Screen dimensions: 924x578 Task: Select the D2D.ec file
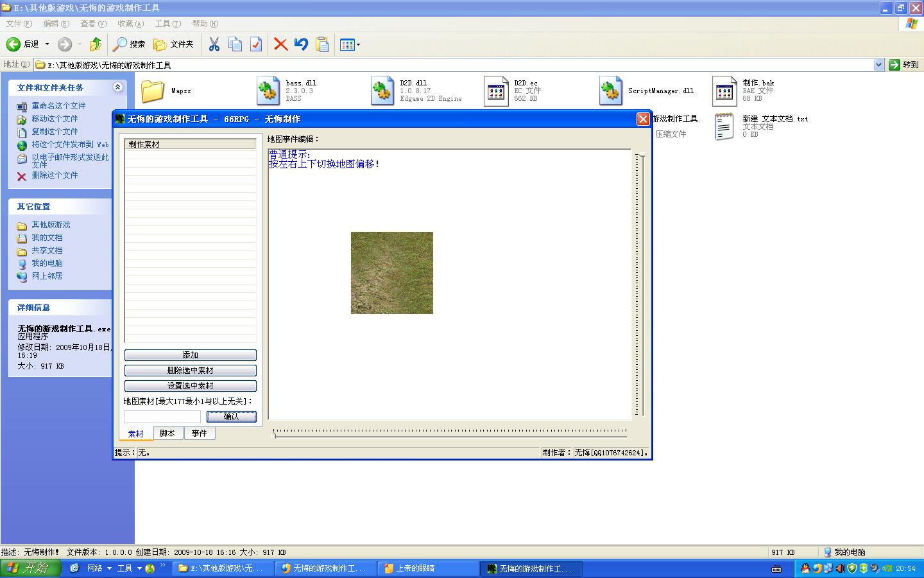click(x=512, y=91)
